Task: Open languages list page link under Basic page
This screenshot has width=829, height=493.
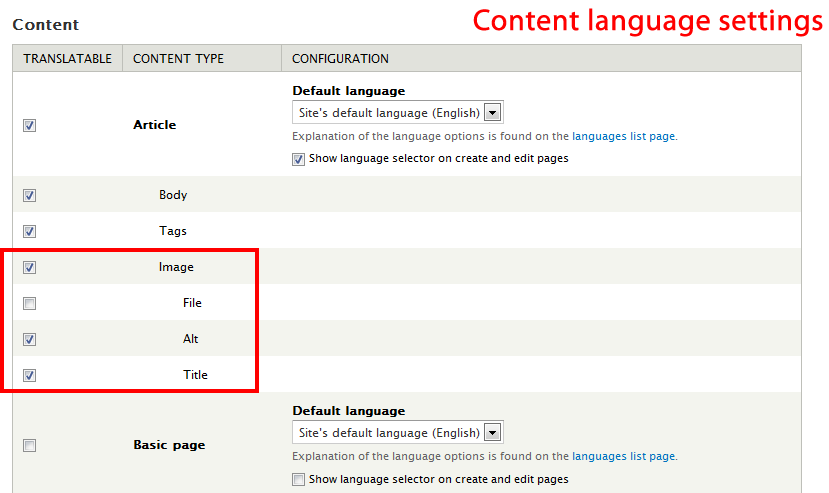Action: point(624,456)
